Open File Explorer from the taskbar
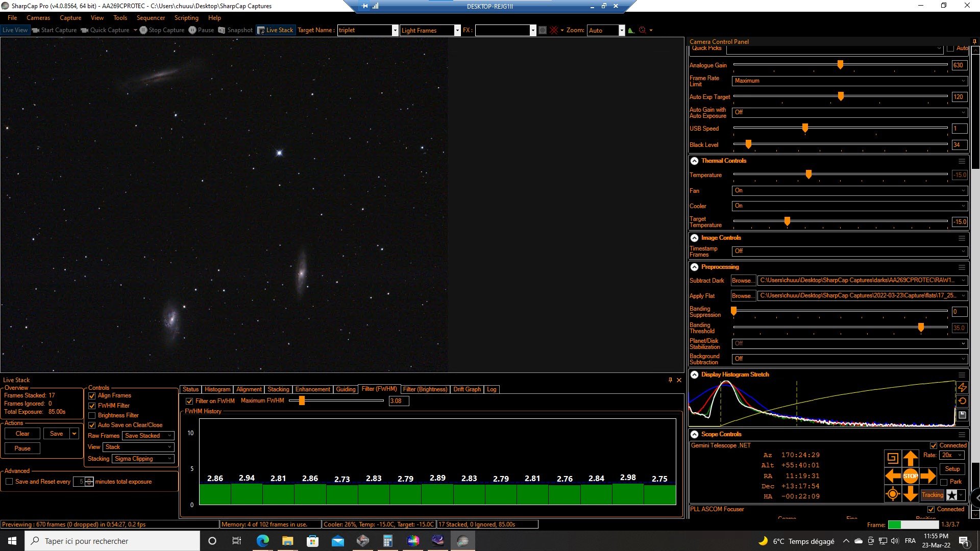This screenshot has width=980, height=551. pyautogui.click(x=287, y=541)
